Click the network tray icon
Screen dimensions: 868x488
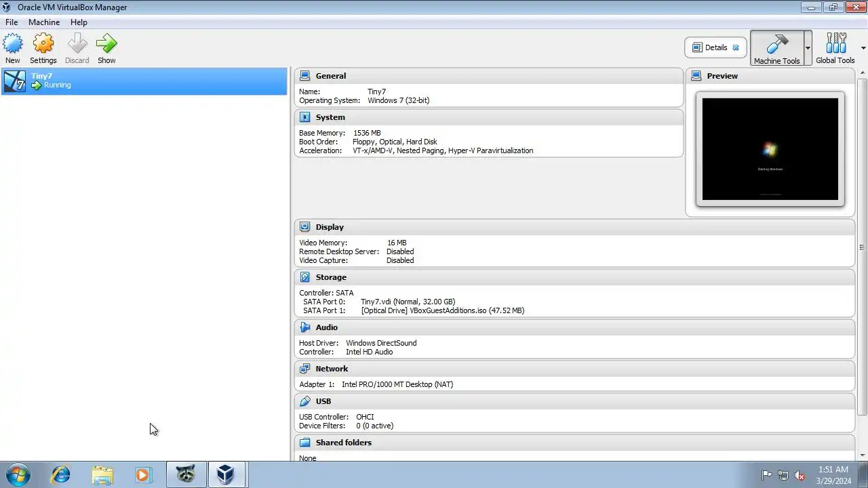click(x=783, y=475)
